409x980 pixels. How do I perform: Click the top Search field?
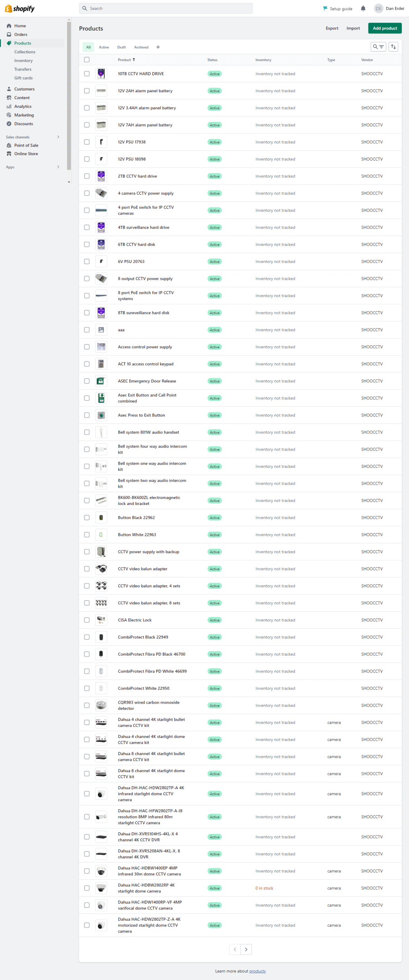(166, 8)
